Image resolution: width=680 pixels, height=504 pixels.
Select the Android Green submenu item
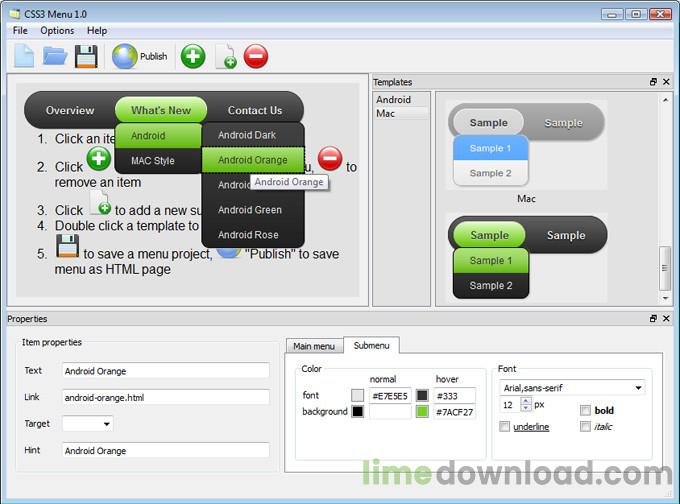[x=253, y=210]
